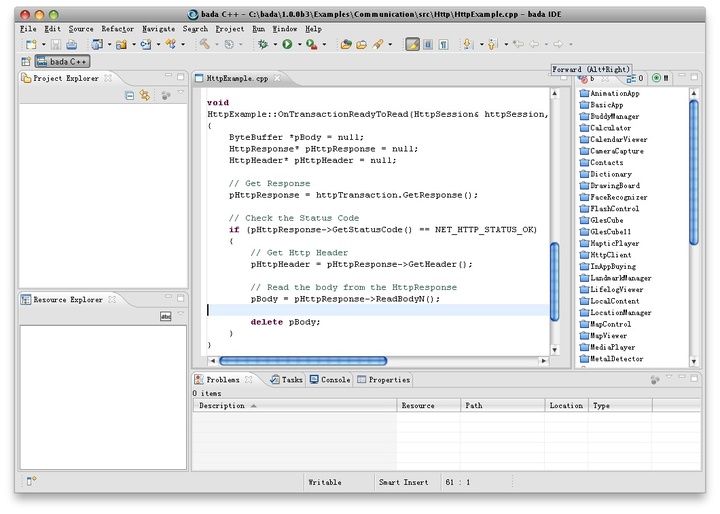The width and height of the screenshot is (720, 514).
Task: Select the MediaPlayer sample folder
Action: (608, 347)
